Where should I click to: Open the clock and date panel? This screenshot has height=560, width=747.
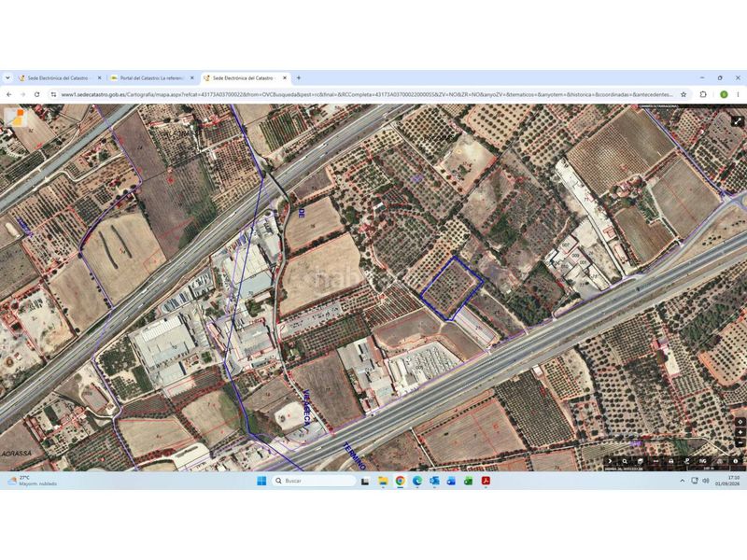coord(727,481)
